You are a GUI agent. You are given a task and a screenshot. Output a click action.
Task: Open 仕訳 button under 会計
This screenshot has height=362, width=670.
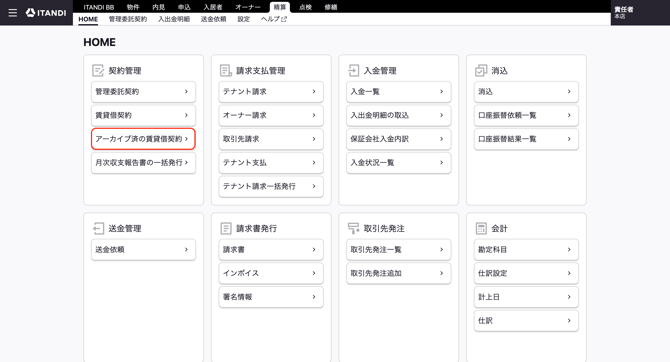(526, 321)
